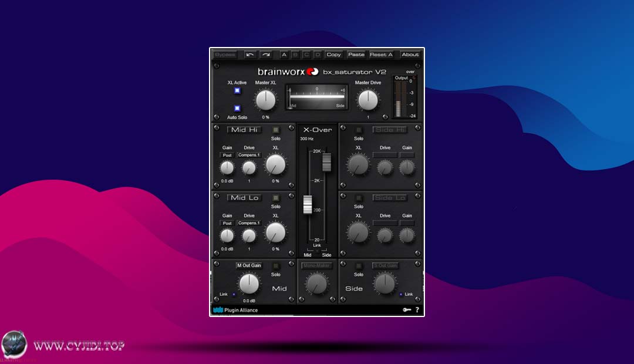Enable Solo for Mid Hi band
Screen dimensions: 634x364
pyautogui.click(x=276, y=130)
